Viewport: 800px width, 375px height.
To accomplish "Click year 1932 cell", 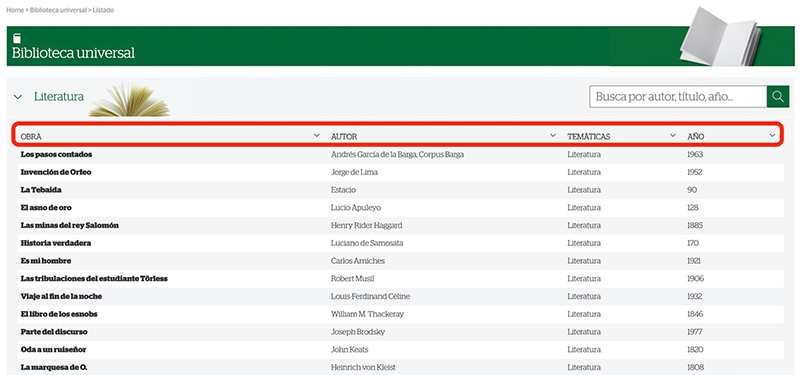I will [x=695, y=296].
